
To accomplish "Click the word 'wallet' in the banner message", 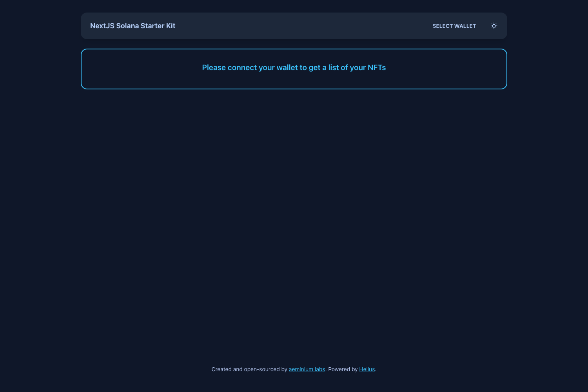I will tap(287, 67).
